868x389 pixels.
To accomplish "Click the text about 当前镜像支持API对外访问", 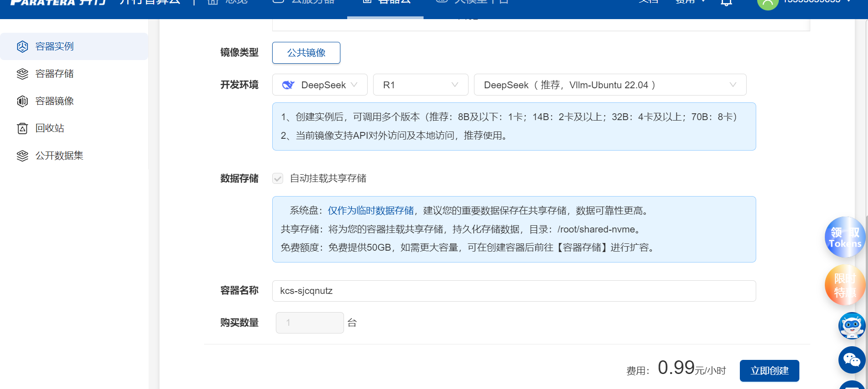I will [394, 136].
